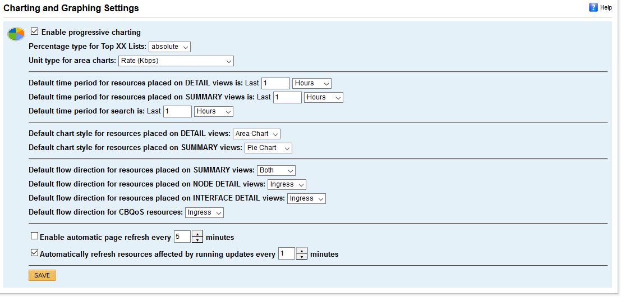Image resolution: width=644 pixels, height=300 pixels.
Task: Click Default flow direction for CBQoS resources label
Action: click(105, 212)
